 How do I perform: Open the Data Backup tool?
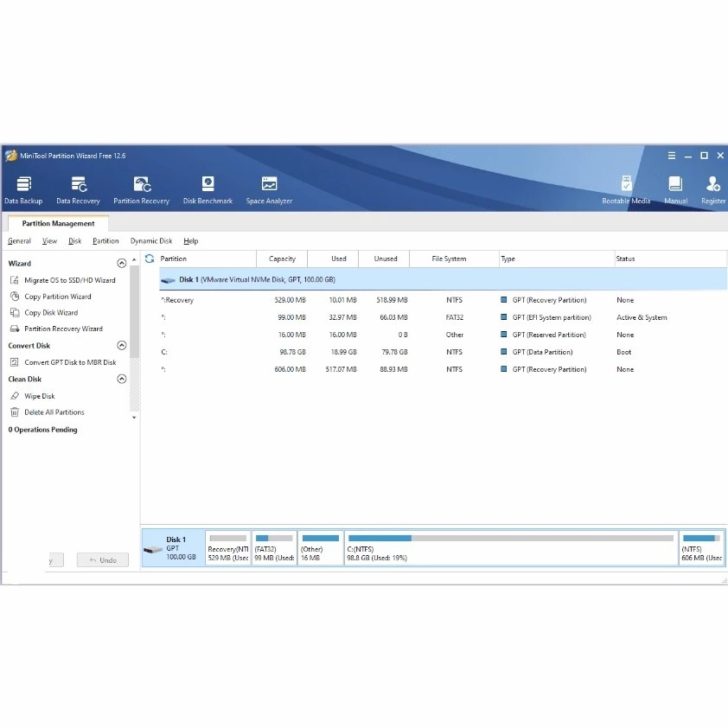(23, 190)
